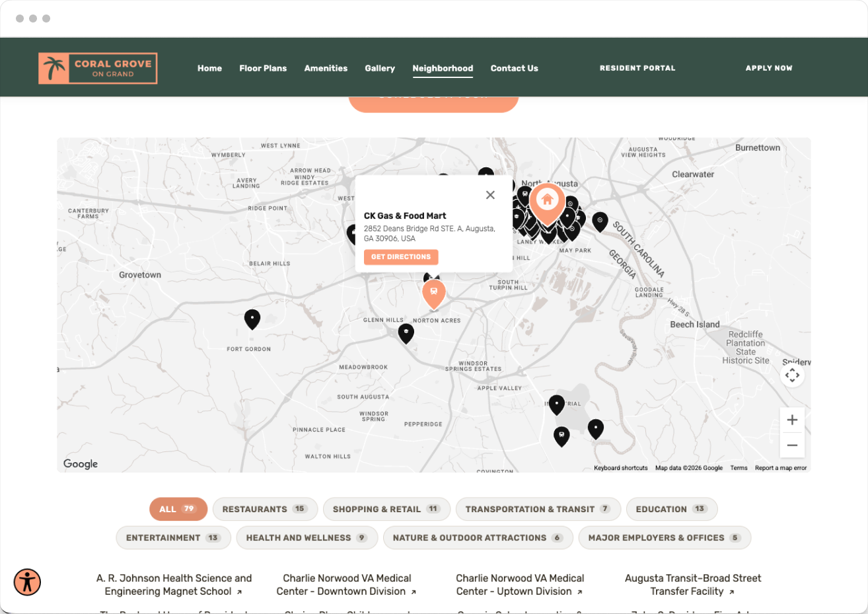Filter by Nature & Outdoor Attractions
The height and width of the screenshot is (614, 868).
[478, 538]
